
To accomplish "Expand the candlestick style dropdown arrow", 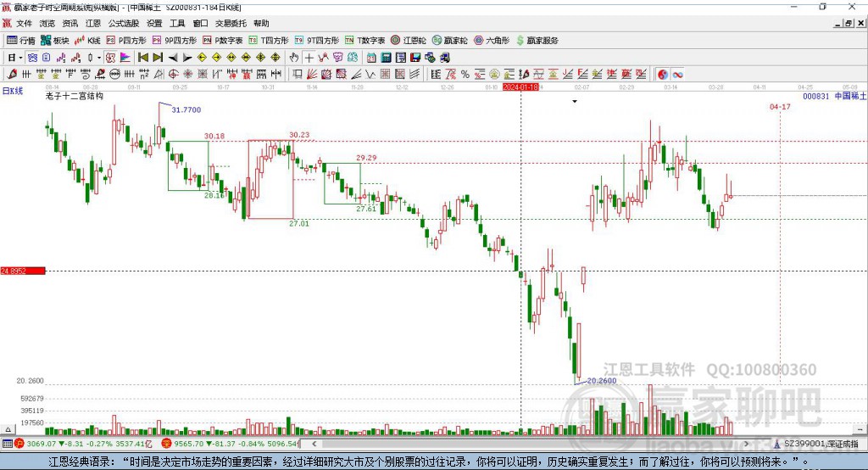I will pyautogui.click(x=99, y=58).
